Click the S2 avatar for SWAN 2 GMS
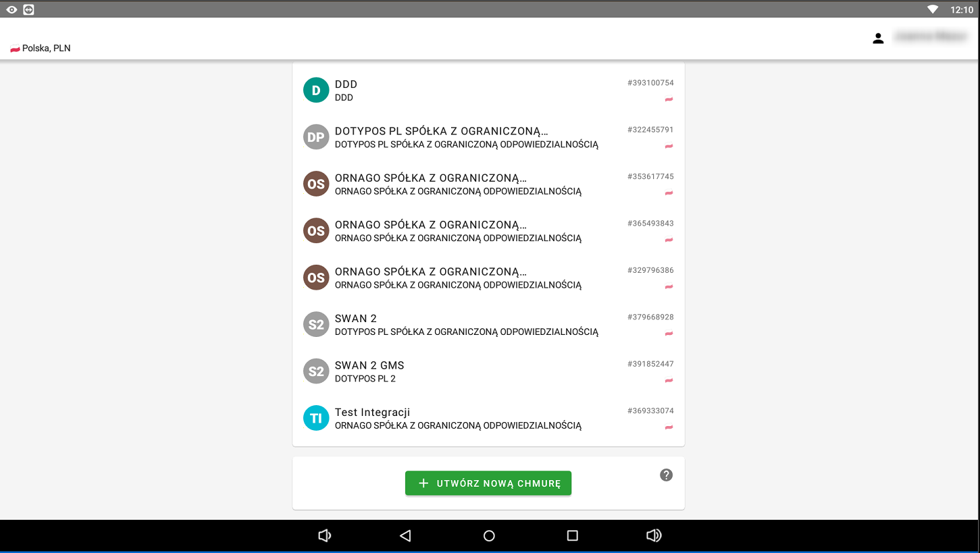The width and height of the screenshot is (980, 553). pos(315,371)
